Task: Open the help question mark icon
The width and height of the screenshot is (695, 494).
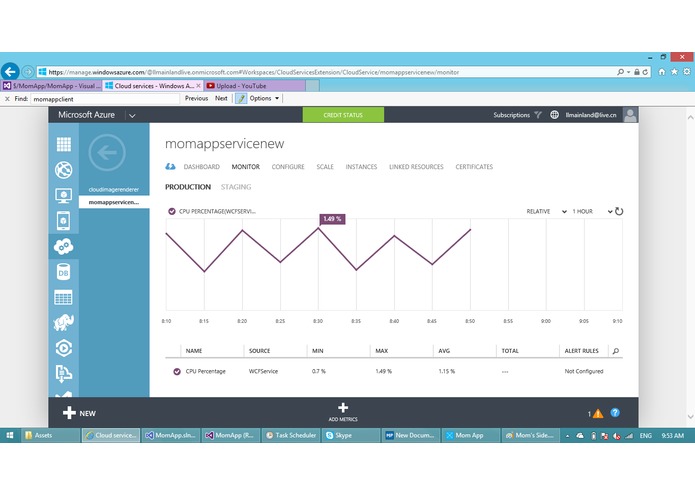Action: point(615,412)
